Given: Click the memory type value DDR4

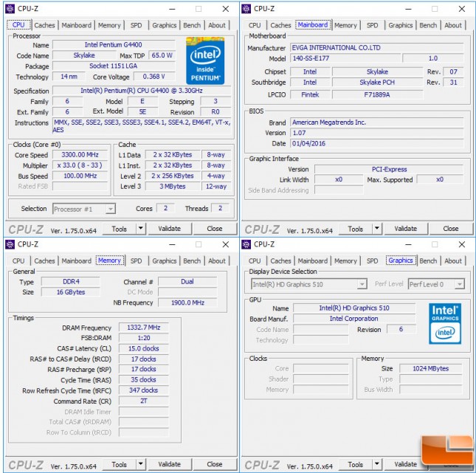Looking at the screenshot, I should (x=71, y=281).
